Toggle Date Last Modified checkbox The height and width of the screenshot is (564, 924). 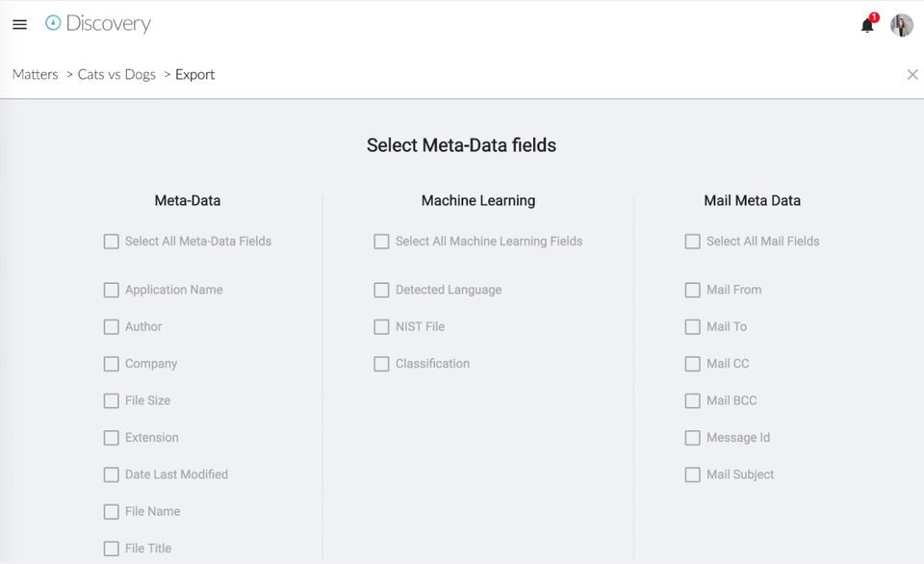tap(112, 474)
